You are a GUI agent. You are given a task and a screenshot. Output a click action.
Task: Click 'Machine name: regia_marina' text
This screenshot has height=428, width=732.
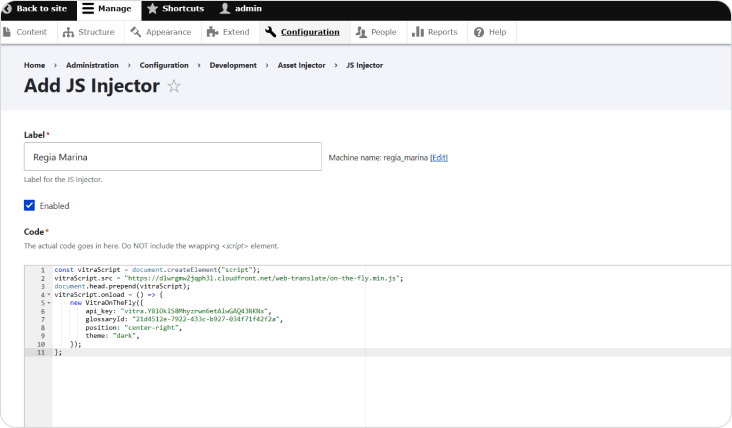(x=378, y=158)
